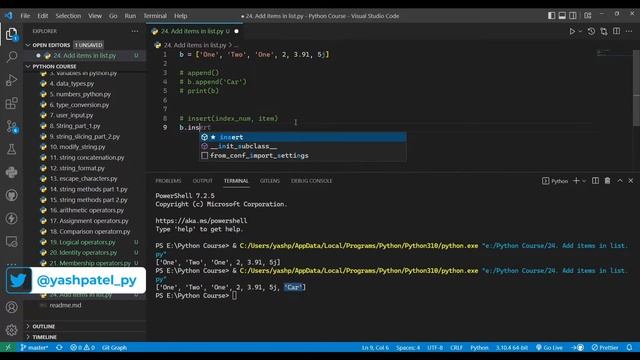Collapse the Open Editors section
The width and height of the screenshot is (640, 360).
pos(85,45)
